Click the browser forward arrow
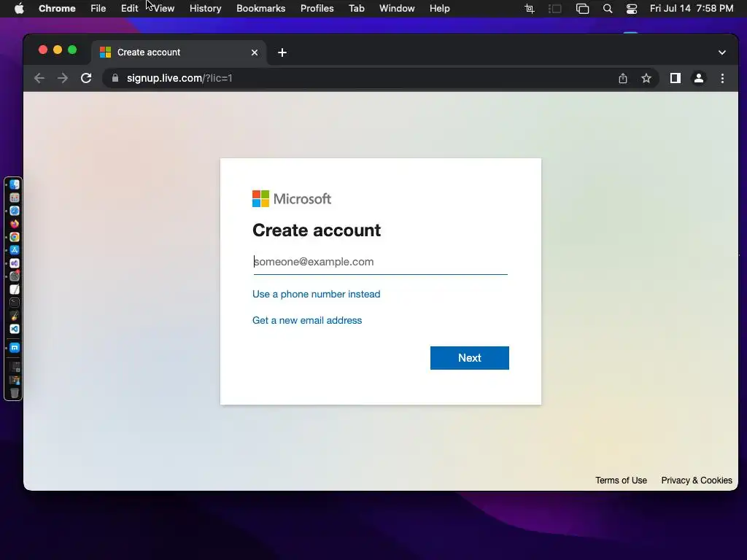This screenshot has width=747, height=560. [63, 78]
